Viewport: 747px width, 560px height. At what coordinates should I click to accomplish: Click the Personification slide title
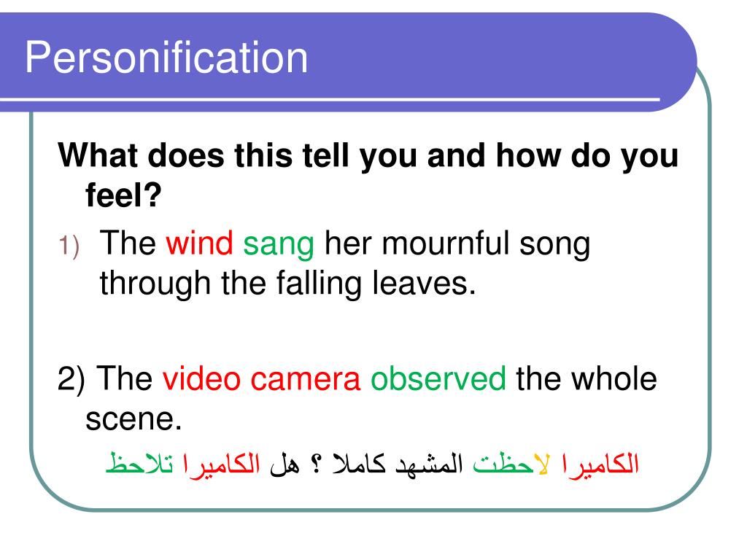click(x=166, y=58)
